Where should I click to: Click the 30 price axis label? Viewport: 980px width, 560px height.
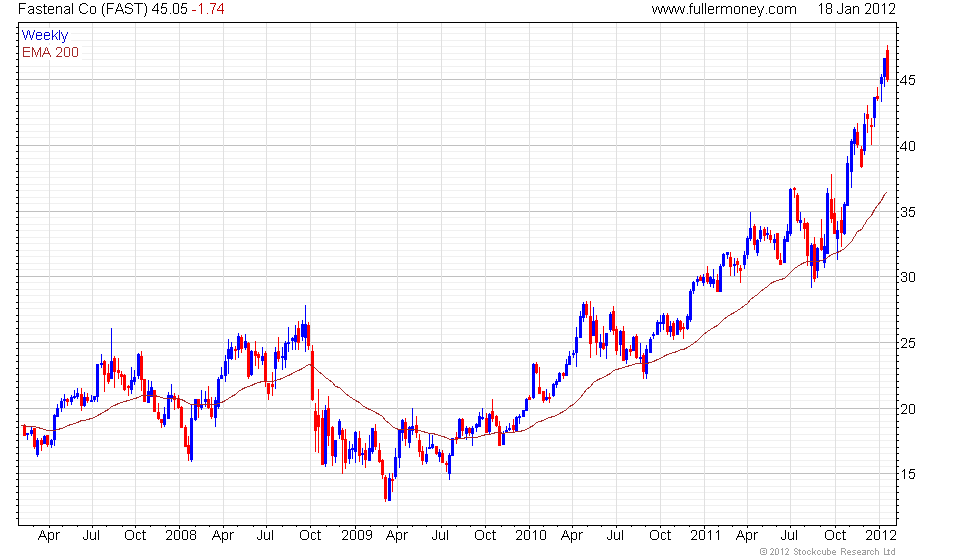[908, 278]
